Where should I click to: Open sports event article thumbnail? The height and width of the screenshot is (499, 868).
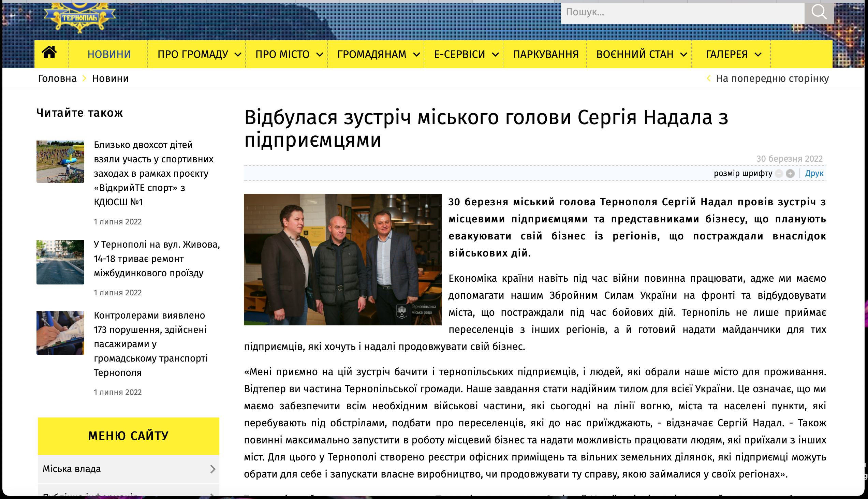[x=60, y=161]
